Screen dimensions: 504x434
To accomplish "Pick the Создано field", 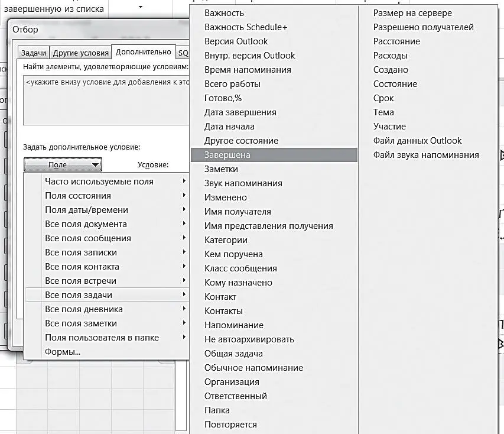I will pos(428,70).
